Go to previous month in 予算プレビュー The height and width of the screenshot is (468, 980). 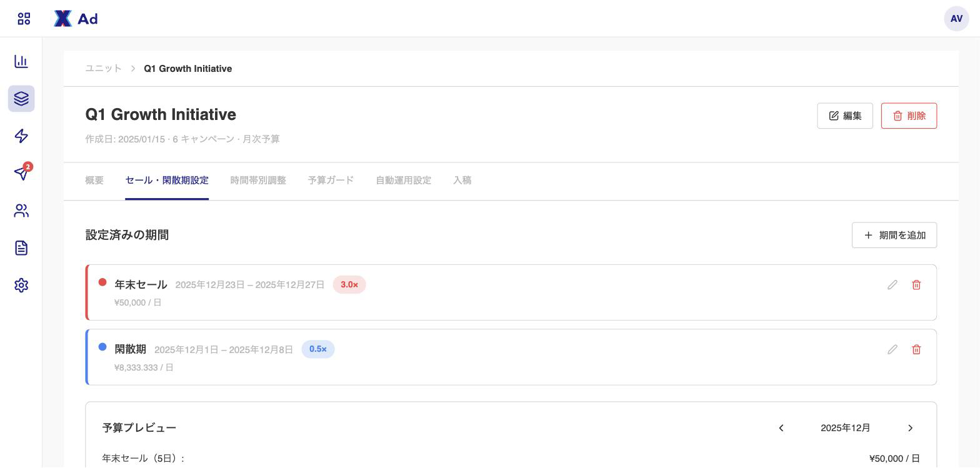(x=781, y=428)
